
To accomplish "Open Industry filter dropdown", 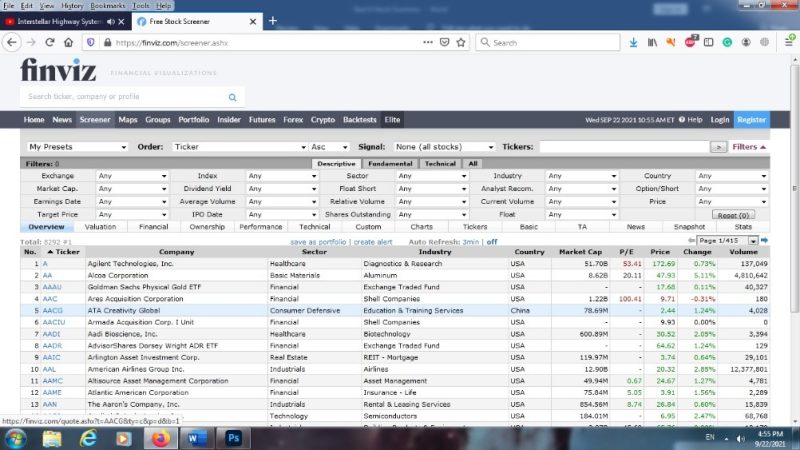I will click(x=582, y=176).
